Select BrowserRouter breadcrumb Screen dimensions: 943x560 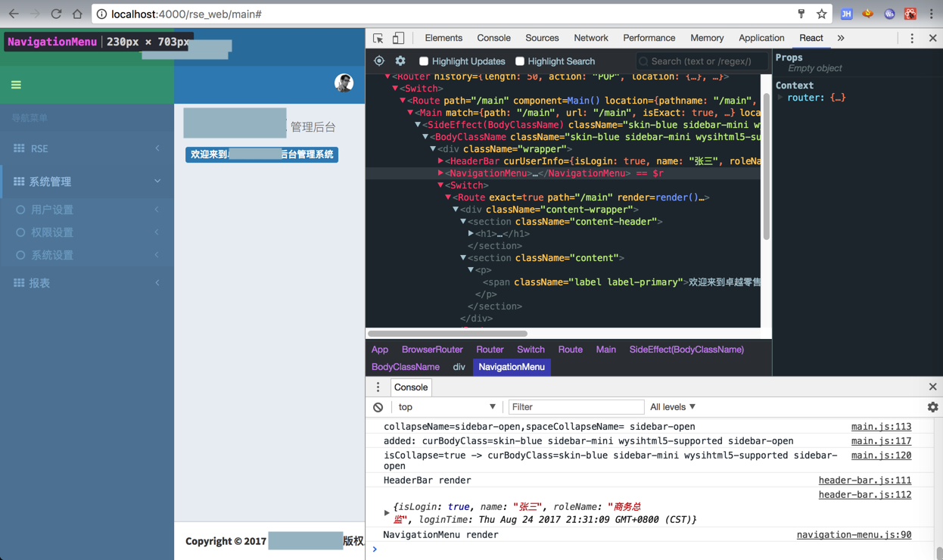click(432, 350)
